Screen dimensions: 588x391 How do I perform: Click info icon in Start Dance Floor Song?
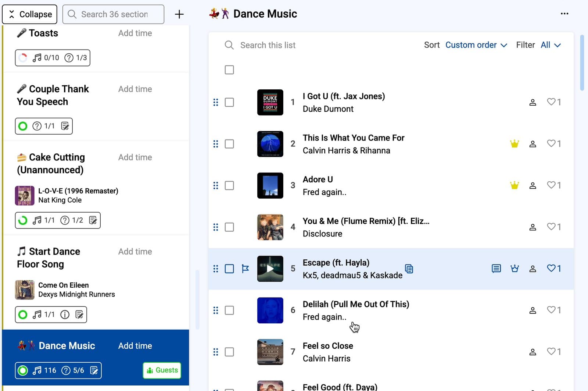click(x=65, y=314)
